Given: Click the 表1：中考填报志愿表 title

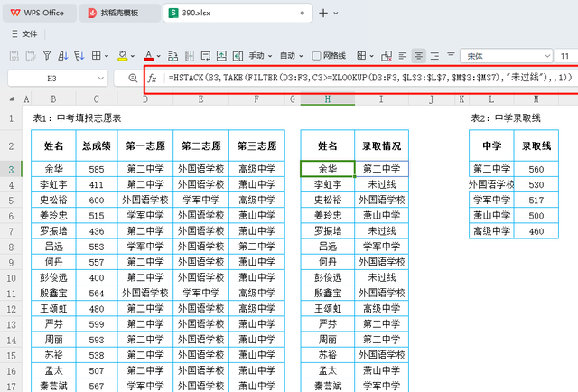Looking at the screenshot, I should point(77,118).
